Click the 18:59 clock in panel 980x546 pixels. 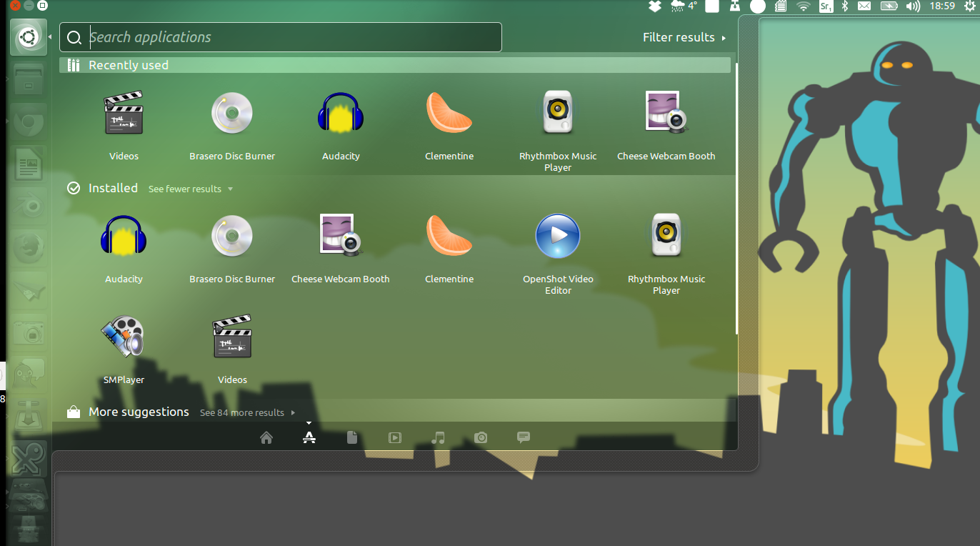[x=943, y=6]
